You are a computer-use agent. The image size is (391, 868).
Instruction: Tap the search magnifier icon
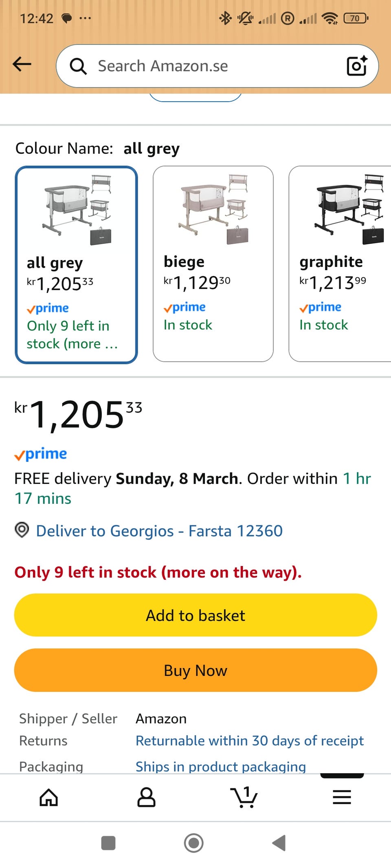78,66
